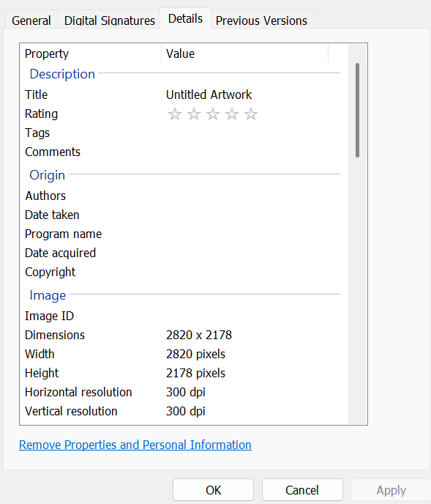Click the Apply button
The height and width of the screenshot is (504, 431).
click(391, 490)
